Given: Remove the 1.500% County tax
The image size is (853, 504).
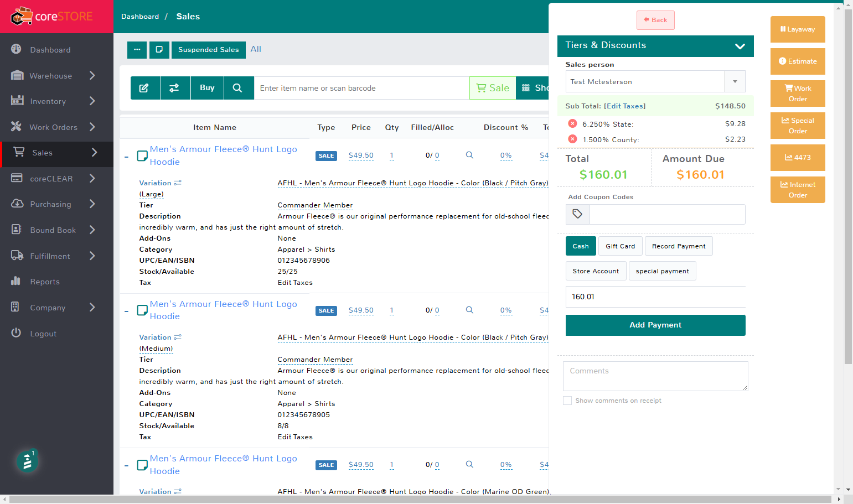Looking at the screenshot, I should pyautogui.click(x=573, y=139).
